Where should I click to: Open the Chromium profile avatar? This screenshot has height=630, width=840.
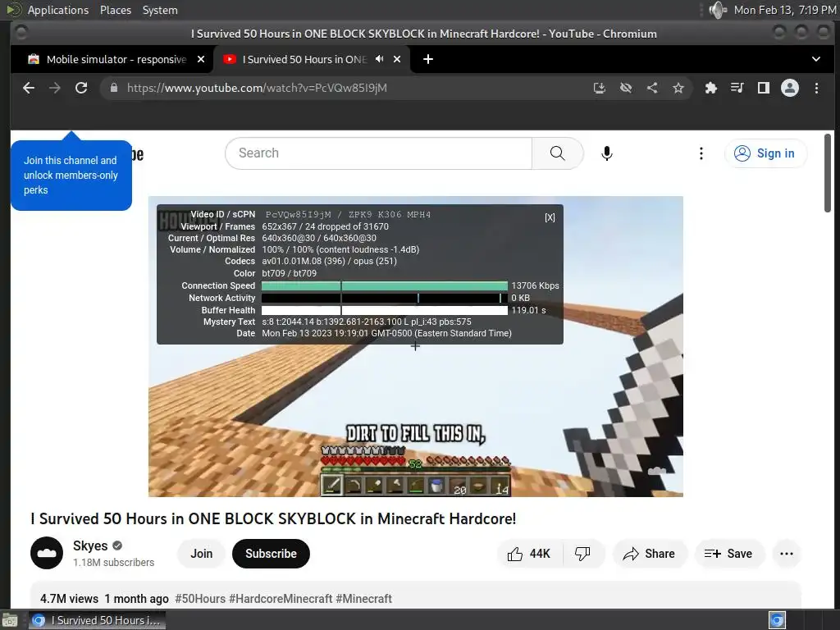pos(790,88)
